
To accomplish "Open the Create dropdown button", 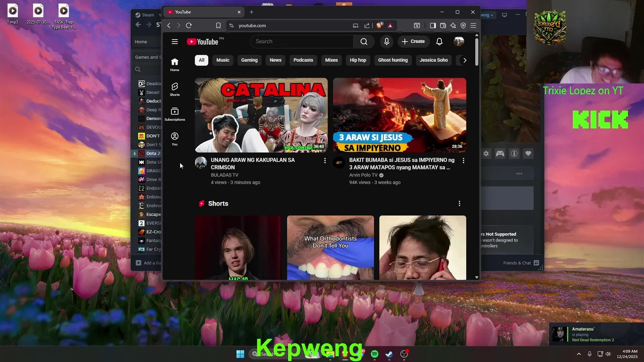I will 413,42.
